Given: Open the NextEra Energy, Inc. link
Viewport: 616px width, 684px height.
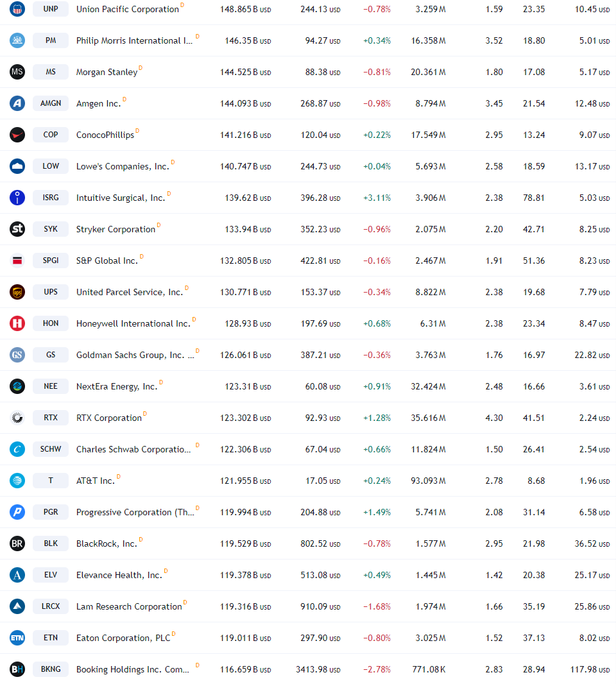Looking at the screenshot, I should 117,386.
